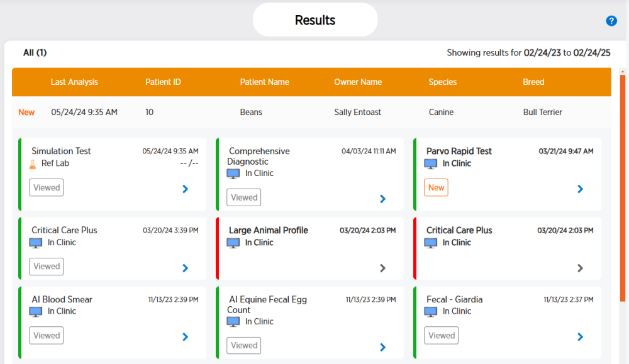Click the scrollbar up arrow at top right
This screenshot has width=629, height=364.
coord(623,72)
